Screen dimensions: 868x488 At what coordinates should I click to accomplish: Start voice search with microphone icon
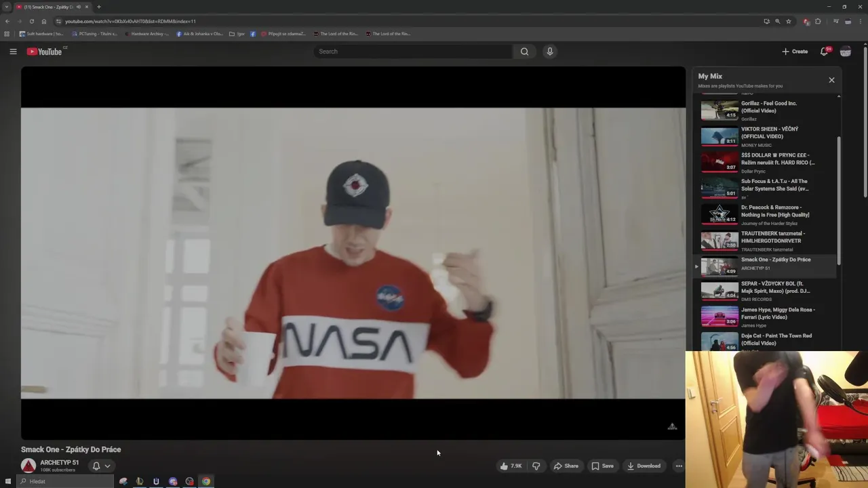(x=550, y=52)
